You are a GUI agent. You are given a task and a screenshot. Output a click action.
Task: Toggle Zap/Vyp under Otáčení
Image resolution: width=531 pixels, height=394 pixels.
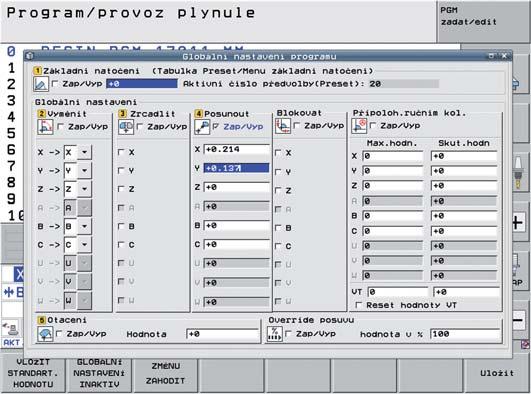pos(59,334)
